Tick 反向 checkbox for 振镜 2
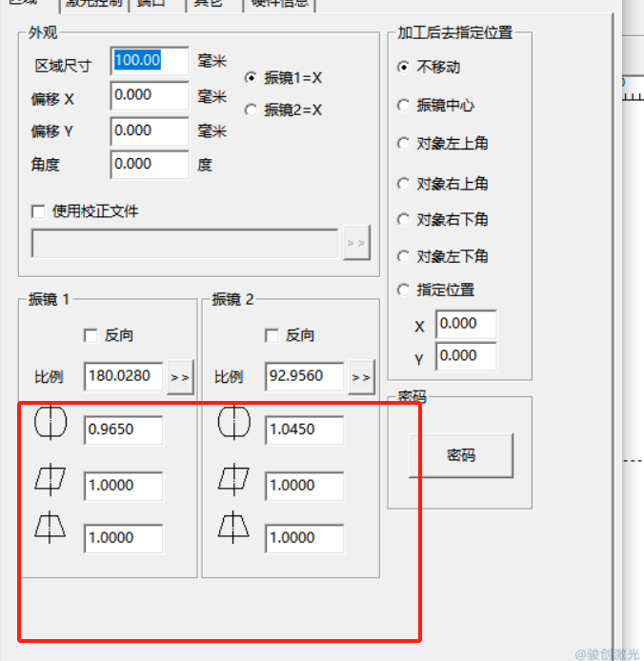644x661 pixels. coord(272,335)
